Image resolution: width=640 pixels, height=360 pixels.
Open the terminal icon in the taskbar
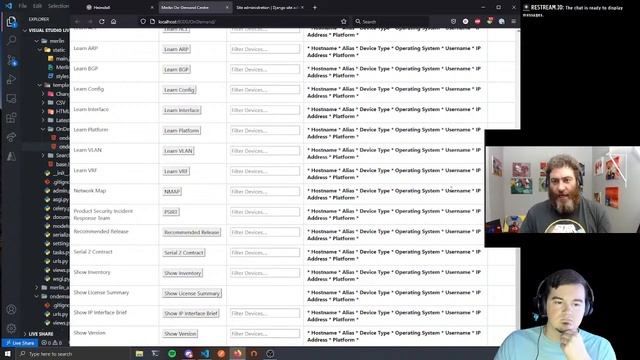pos(156,353)
